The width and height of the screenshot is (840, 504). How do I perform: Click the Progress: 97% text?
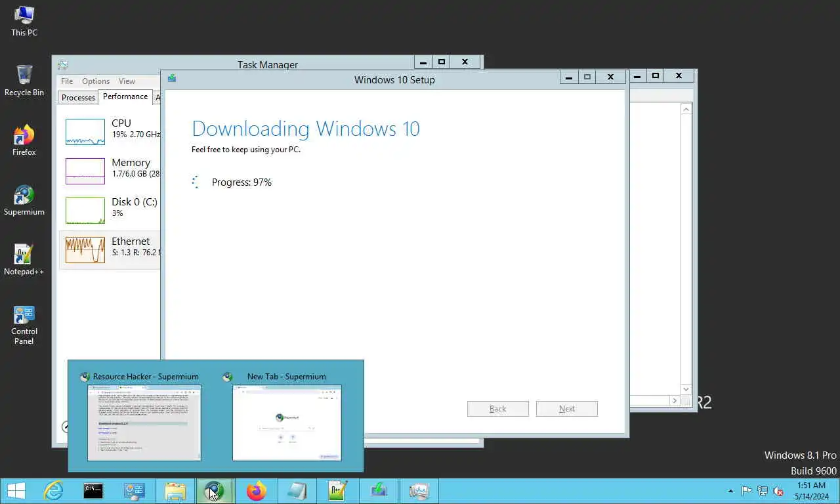241,182
